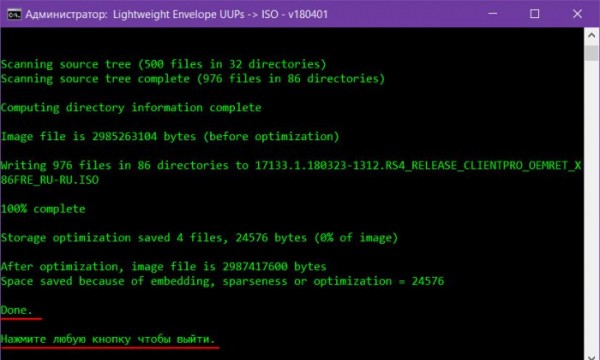
Task: Click the scrollbar up arrow
Action: (x=591, y=36)
